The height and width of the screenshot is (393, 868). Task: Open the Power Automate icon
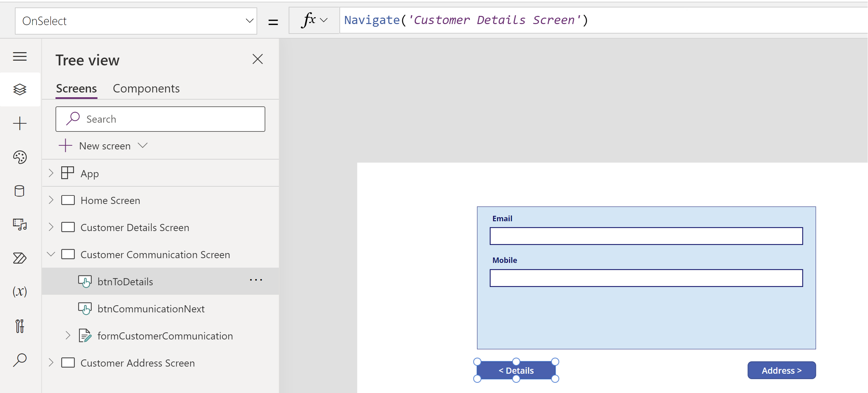[20, 258]
